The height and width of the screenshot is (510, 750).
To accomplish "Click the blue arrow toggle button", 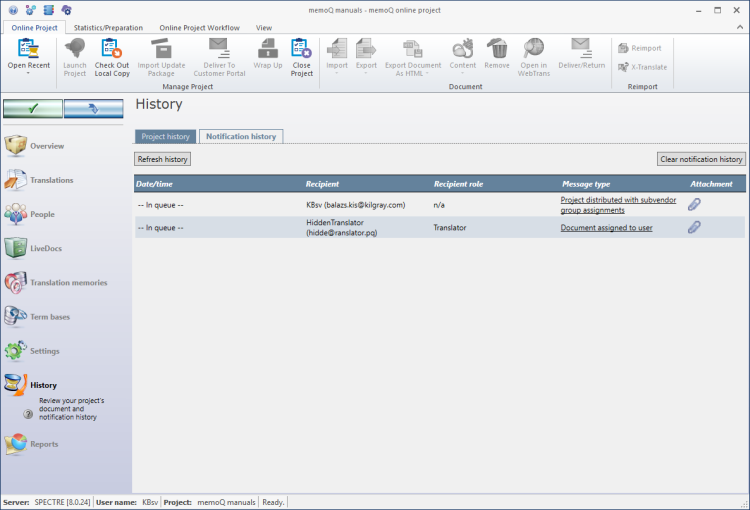I will (93, 109).
